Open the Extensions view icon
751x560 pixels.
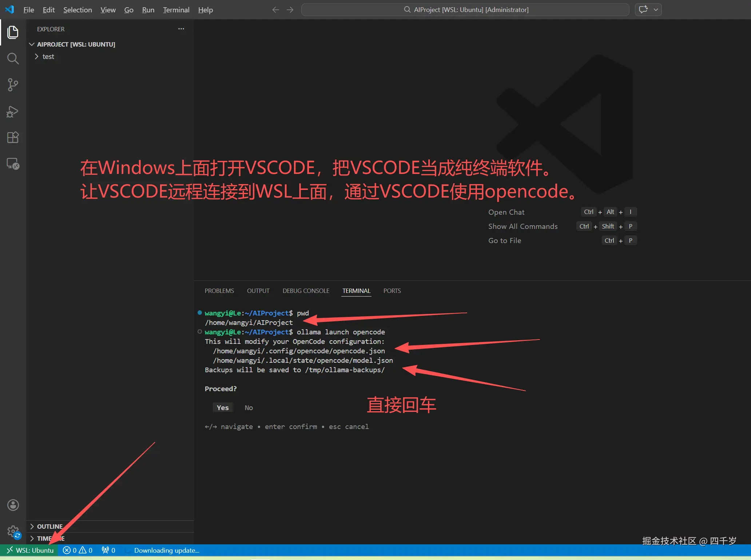[x=13, y=137]
